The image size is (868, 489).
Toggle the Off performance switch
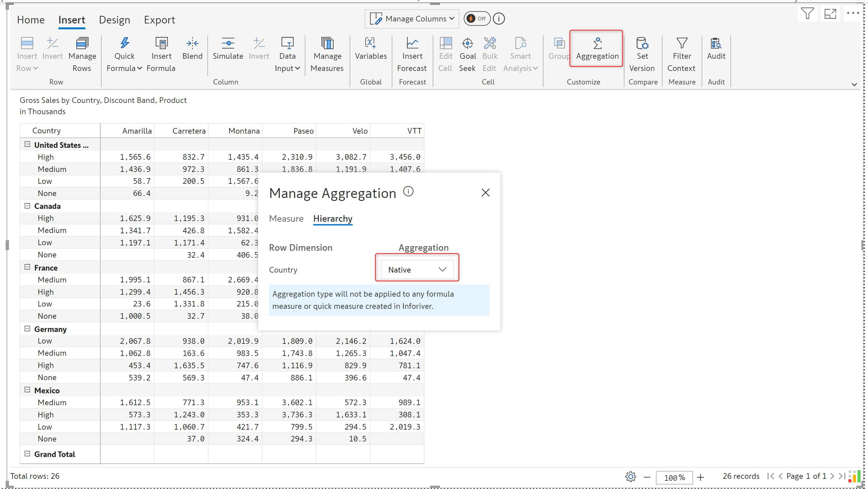point(477,19)
